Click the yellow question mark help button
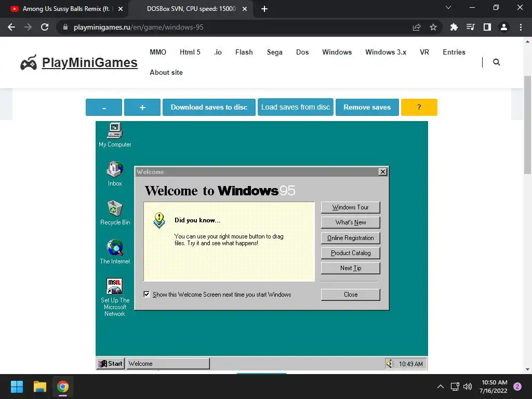 coord(419,107)
